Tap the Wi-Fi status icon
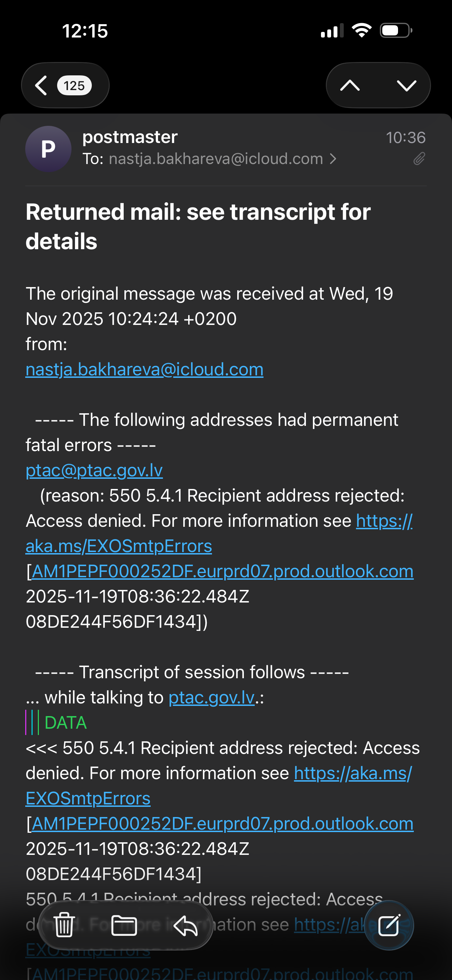Image resolution: width=452 pixels, height=980 pixels. [x=362, y=30]
